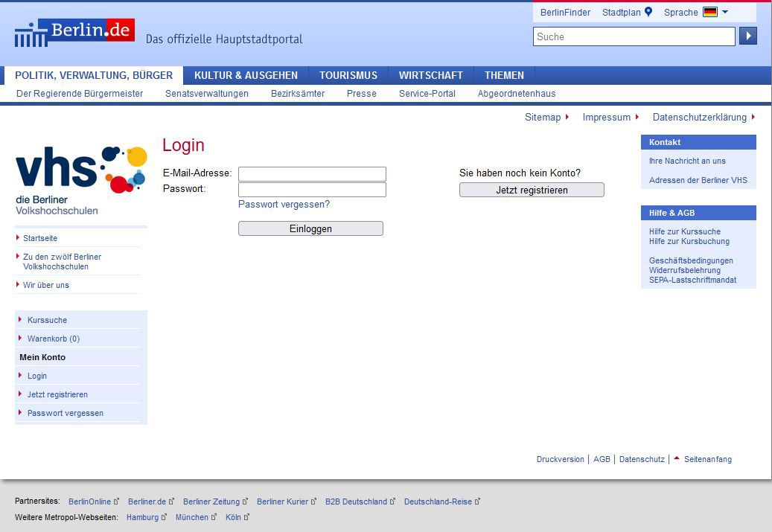The width and height of the screenshot is (772, 532).
Task: Open the Themen tab
Action: point(504,75)
